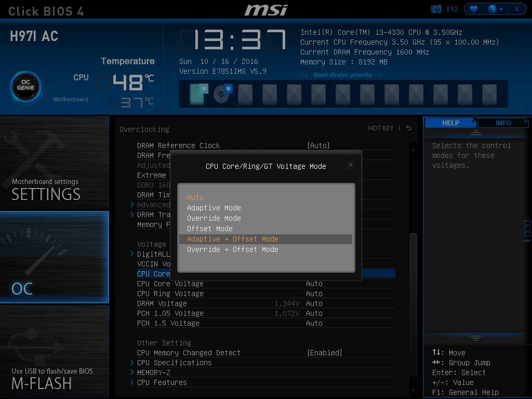
Task: Click the date Sun 10 / 16 / 2016
Action: click(x=219, y=61)
